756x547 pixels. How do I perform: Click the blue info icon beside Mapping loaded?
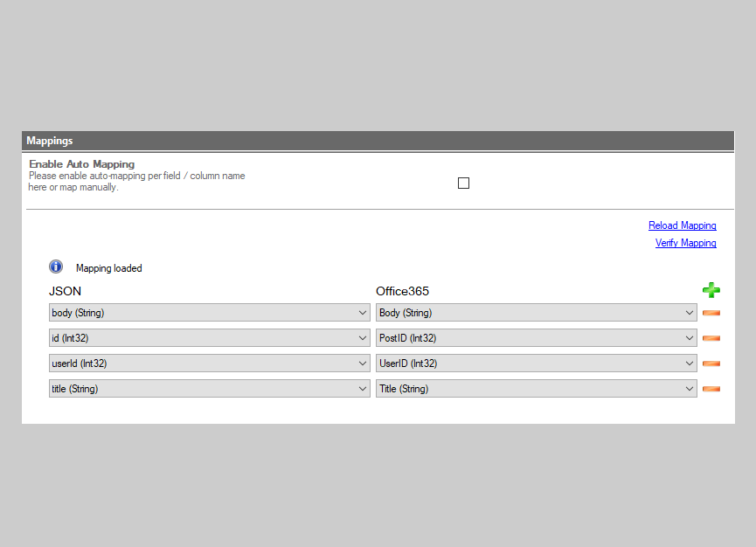pos(56,267)
